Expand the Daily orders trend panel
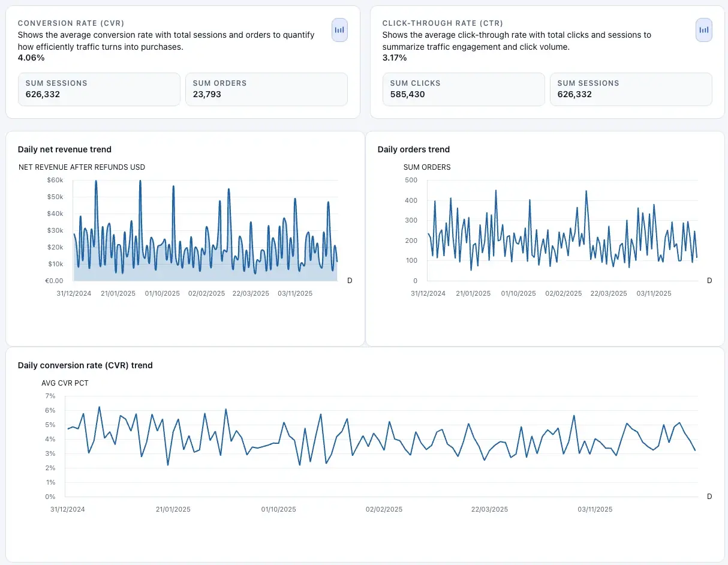Viewport: 728px width, 565px height. click(414, 149)
